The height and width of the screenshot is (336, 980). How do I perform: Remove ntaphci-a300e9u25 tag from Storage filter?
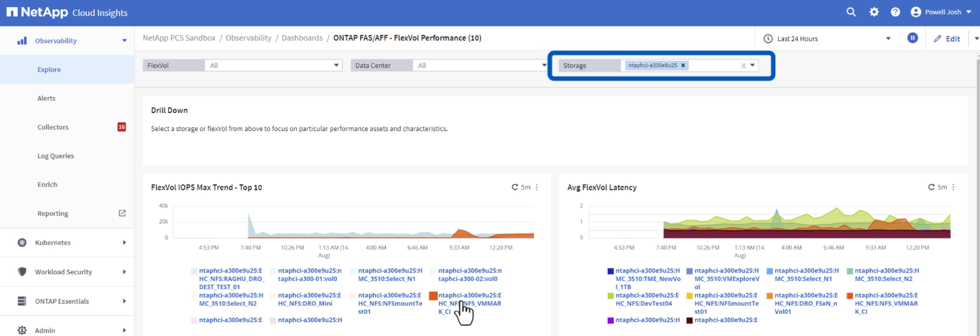(x=683, y=65)
